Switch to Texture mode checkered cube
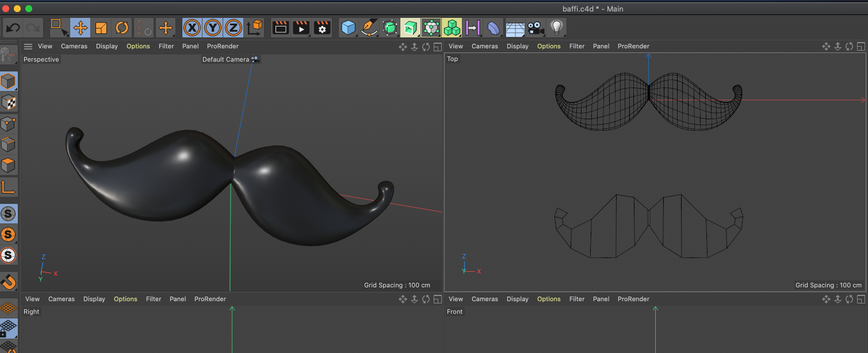This screenshot has width=868, height=353. [9, 103]
